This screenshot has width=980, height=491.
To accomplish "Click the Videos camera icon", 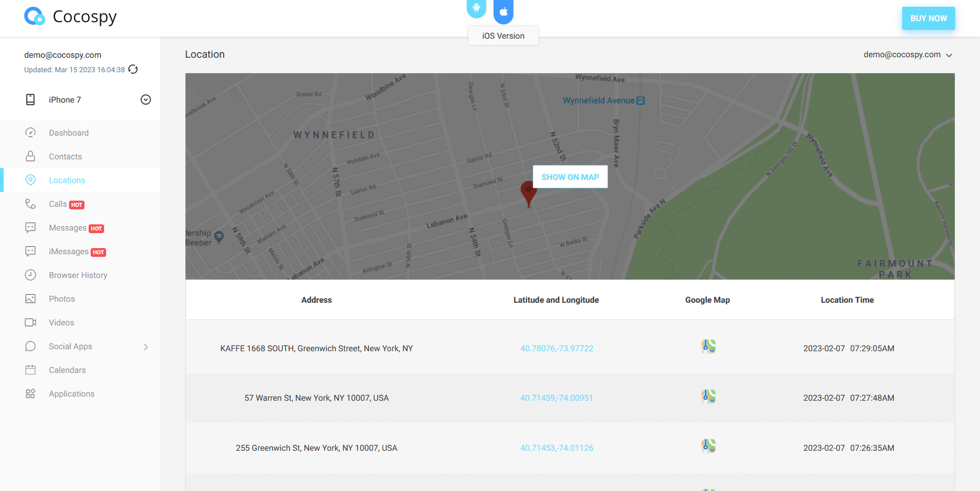I will [30, 322].
